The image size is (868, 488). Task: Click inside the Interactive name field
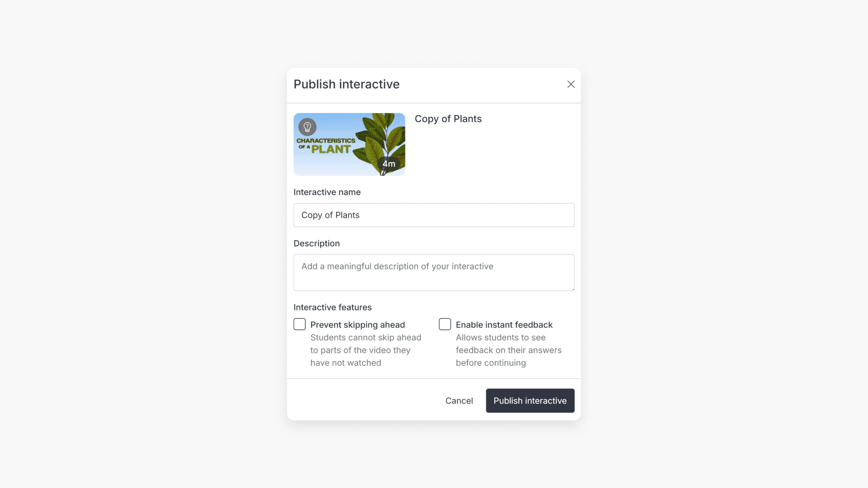pyautogui.click(x=434, y=215)
